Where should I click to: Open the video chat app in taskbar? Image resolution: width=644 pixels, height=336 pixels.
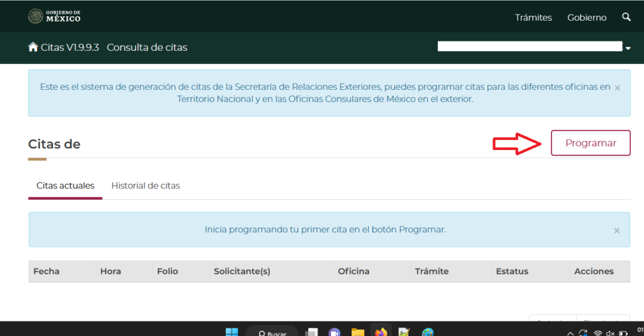(335, 332)
